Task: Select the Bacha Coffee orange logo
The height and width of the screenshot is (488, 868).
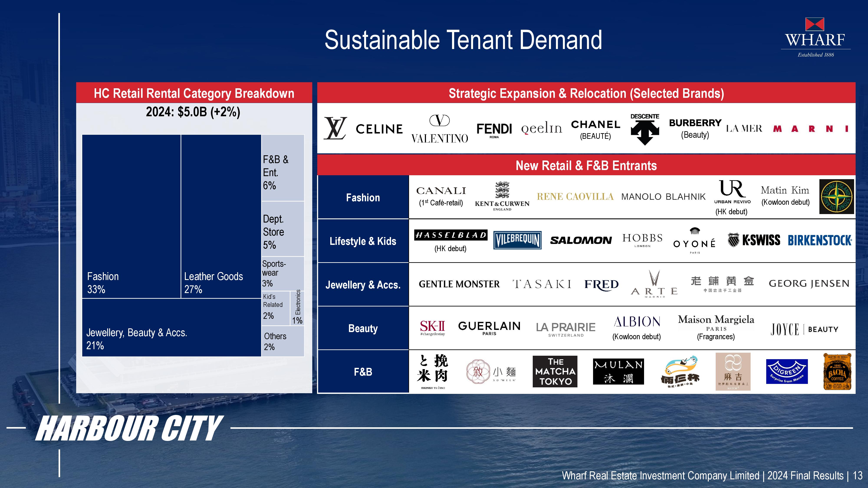Action: (837, 372)
